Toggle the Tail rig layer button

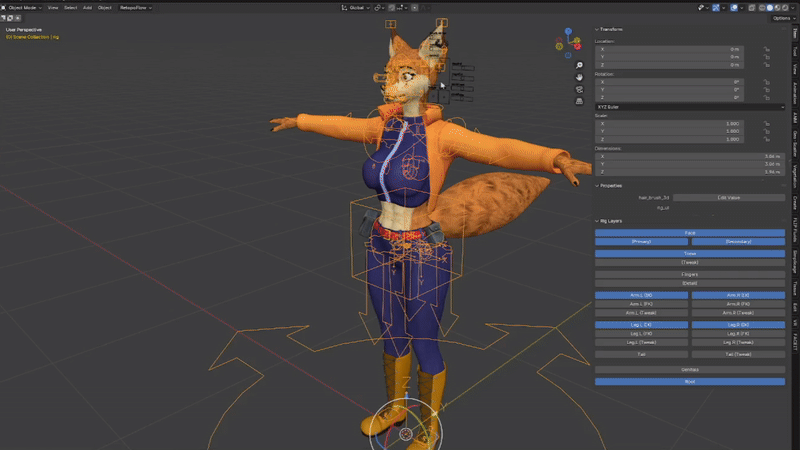pyautogui.click(x=641, y=354)
